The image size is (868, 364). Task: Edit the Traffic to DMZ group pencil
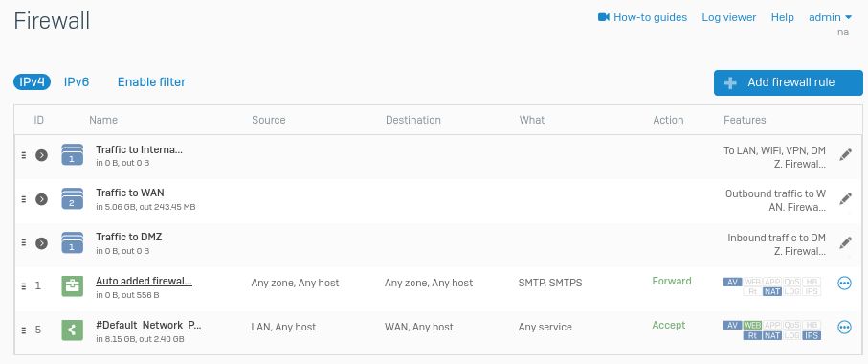tap(845, 242)
